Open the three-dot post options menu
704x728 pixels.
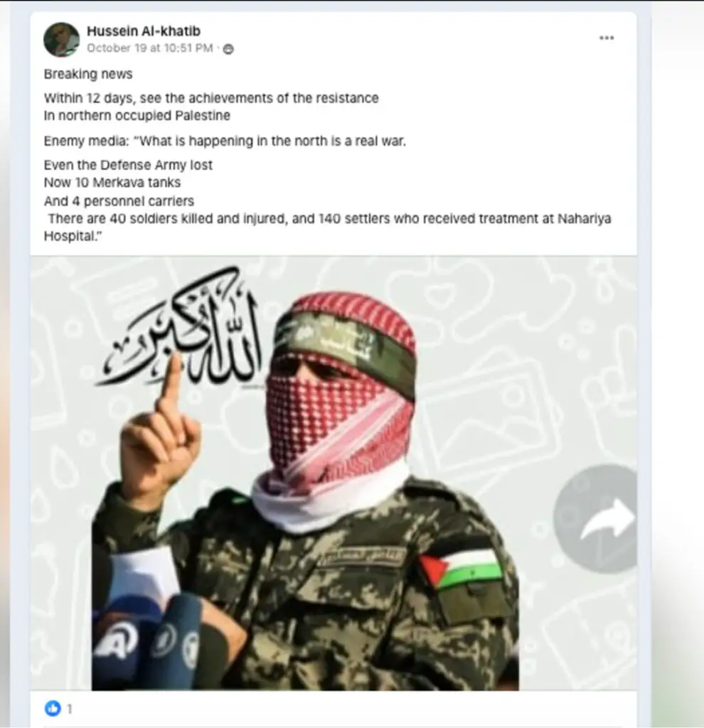click(607, 38)
